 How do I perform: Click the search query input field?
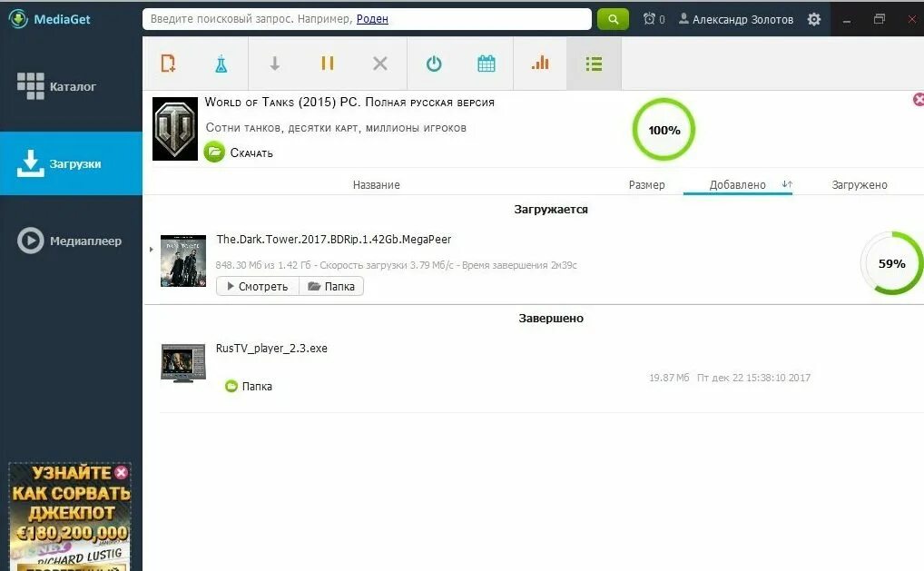[x=367, y=19]
